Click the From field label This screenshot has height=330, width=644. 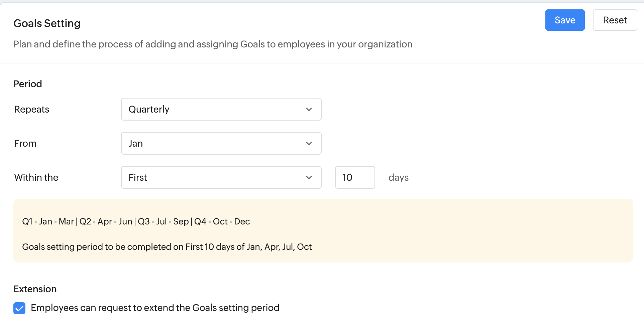tap(25, 143)
